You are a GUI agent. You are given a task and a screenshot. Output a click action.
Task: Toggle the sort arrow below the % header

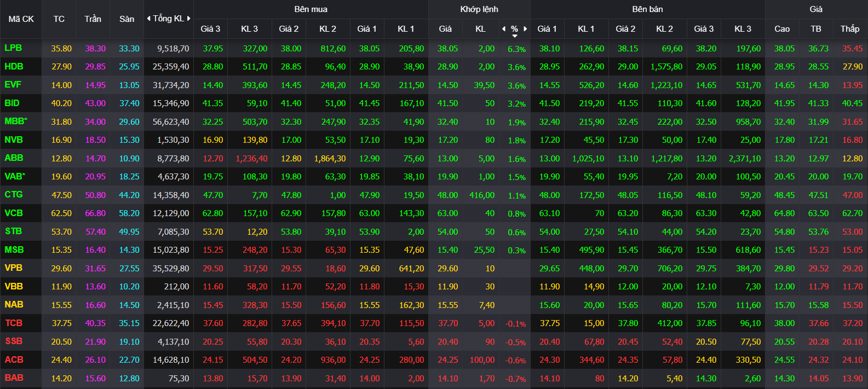pos(515,36)
